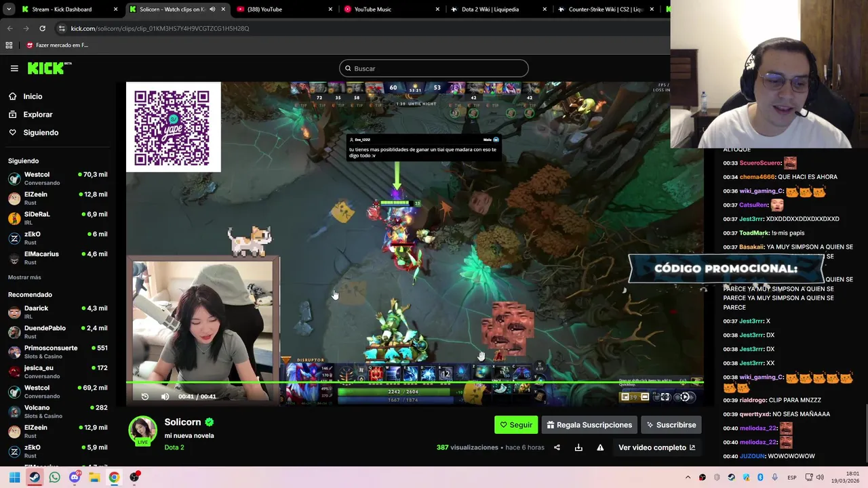Viewport: 868px width, 488px height.
Task: Open Solicorn's profile avatar
Action: click(143, 430)
